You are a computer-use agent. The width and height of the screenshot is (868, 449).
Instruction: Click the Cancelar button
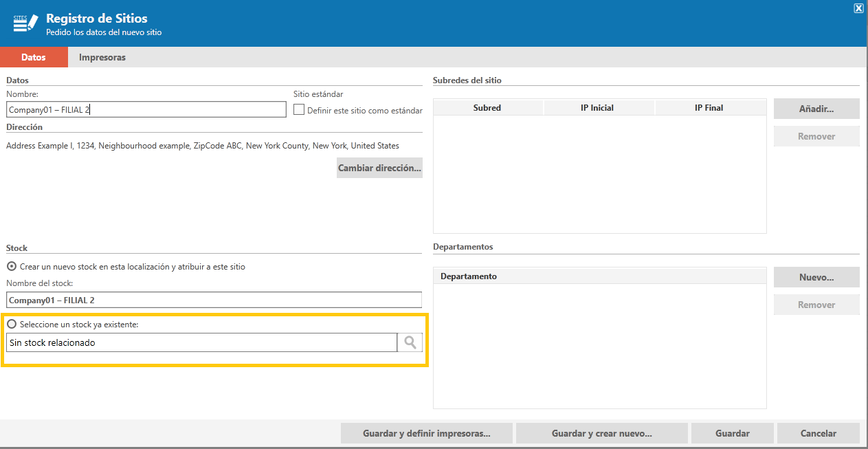point(819,433)
